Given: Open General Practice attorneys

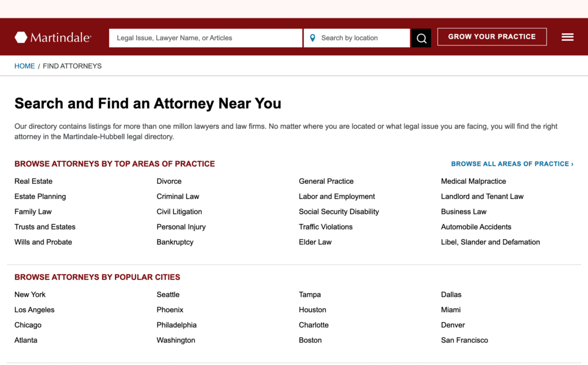Looking at the screenshot, I should [326, 182].
